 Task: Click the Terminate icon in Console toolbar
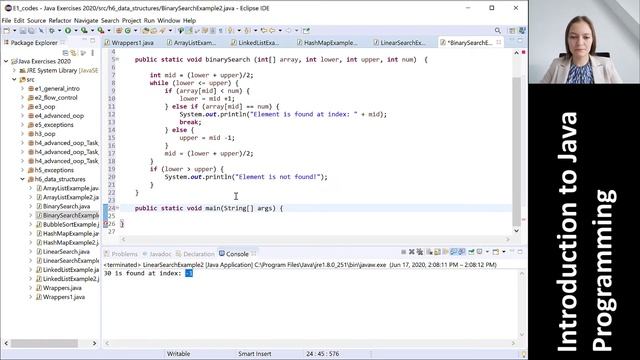(403, 252)
